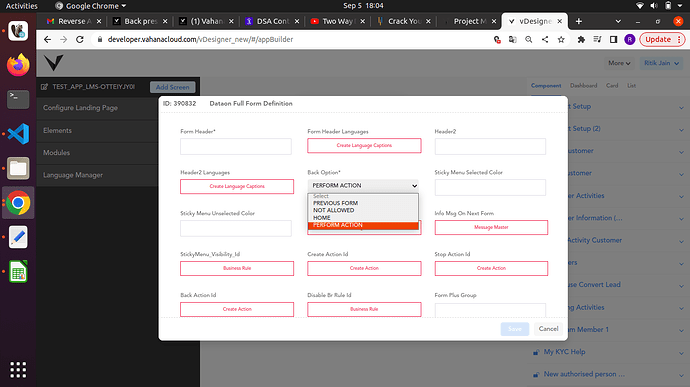Click Create Language Captions for Form Header
The height and width of the screenshot is (387, 690).
364,145
